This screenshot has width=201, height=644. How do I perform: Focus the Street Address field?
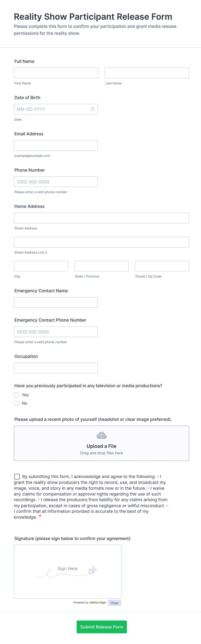pos(101,218)
